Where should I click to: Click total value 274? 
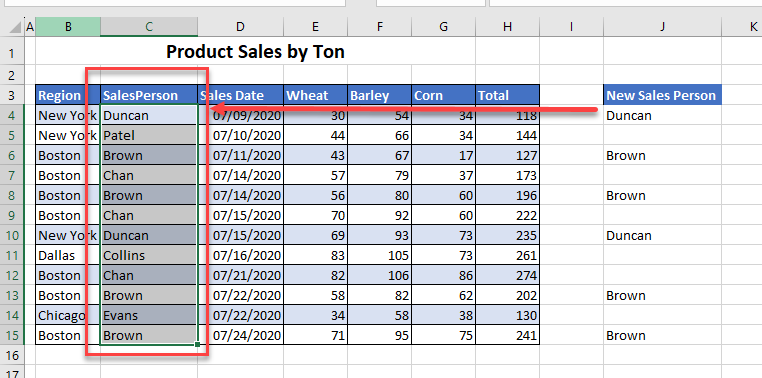507,275
